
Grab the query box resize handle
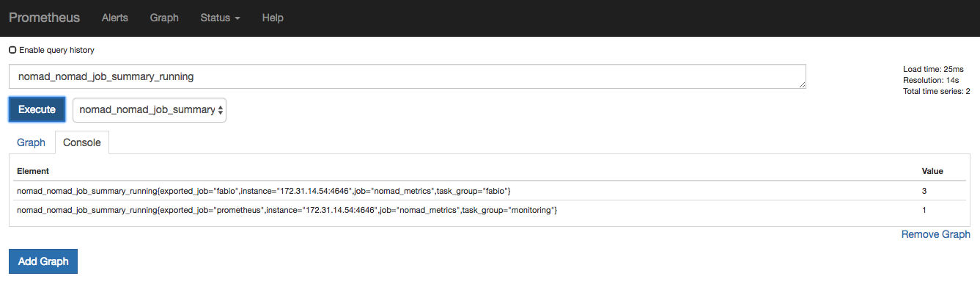click(x=802, y=85)
